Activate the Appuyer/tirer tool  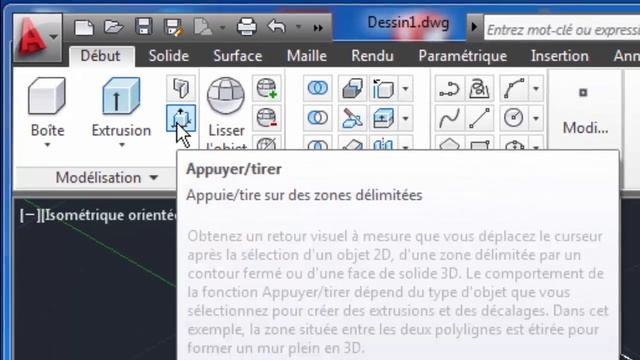coord(181,118)
